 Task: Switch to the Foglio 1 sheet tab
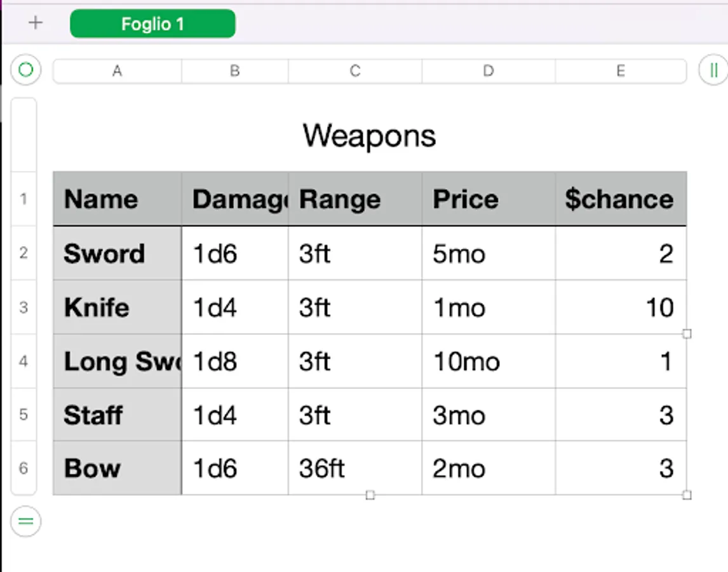(152, 24)
